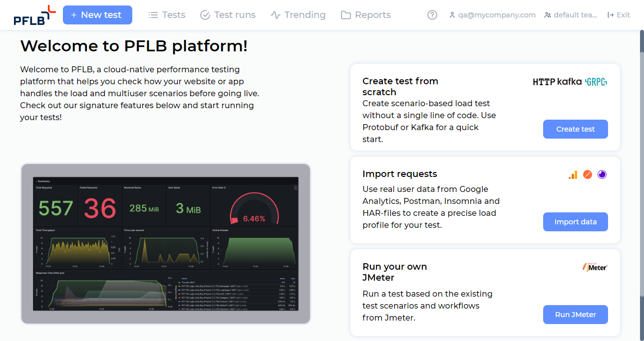Viewport: 644px width, 341px height.
Task: Open the Tests menu
Action: 167,15
